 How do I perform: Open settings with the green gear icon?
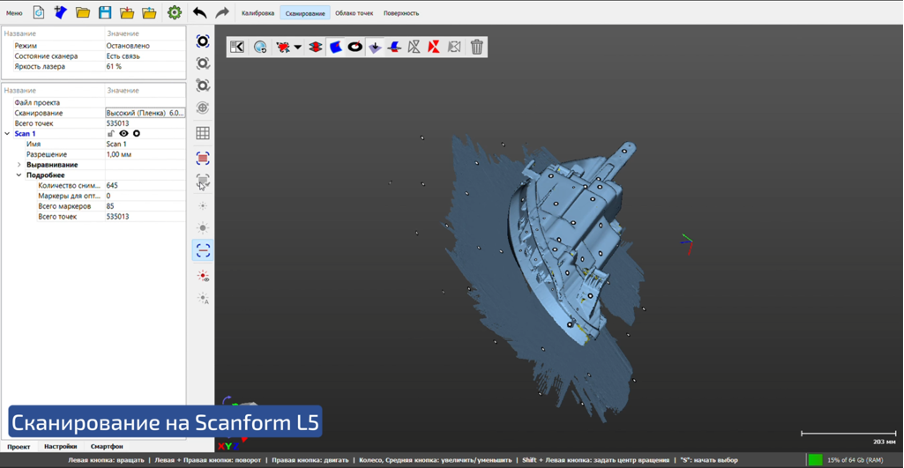pyautogui.click(x=174, y=13)
